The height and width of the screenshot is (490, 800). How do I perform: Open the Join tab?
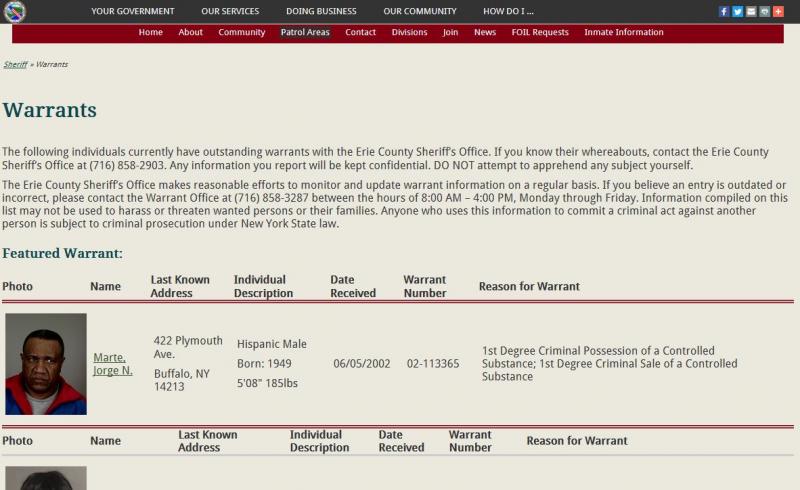(450, 32)
